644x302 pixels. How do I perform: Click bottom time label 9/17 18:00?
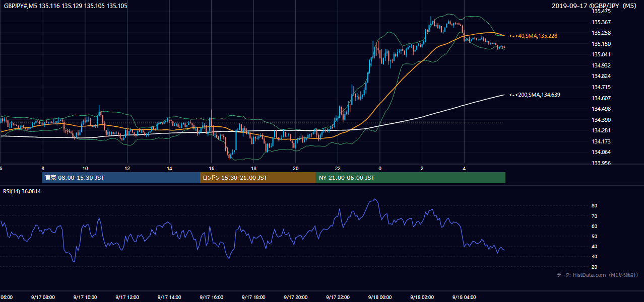click(253, 297)
